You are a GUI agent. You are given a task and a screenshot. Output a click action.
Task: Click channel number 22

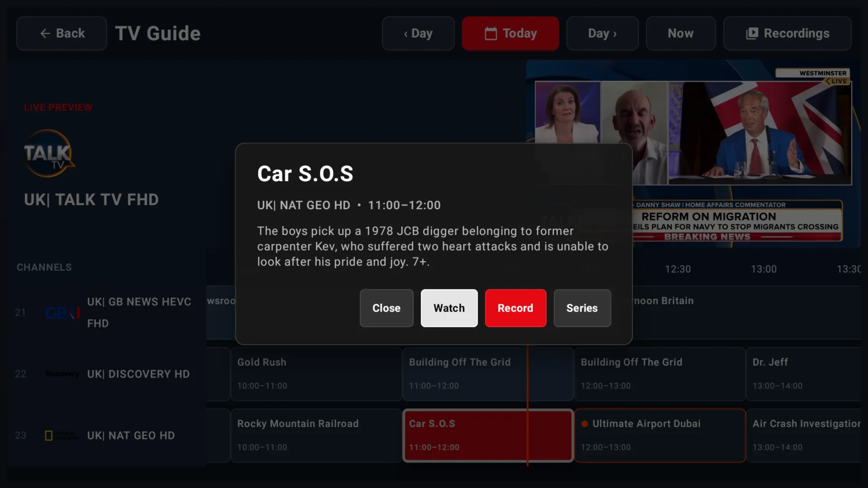20,374
